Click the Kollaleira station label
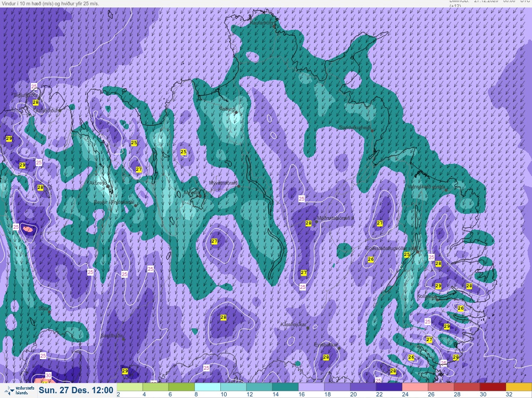 coord(427,296)
